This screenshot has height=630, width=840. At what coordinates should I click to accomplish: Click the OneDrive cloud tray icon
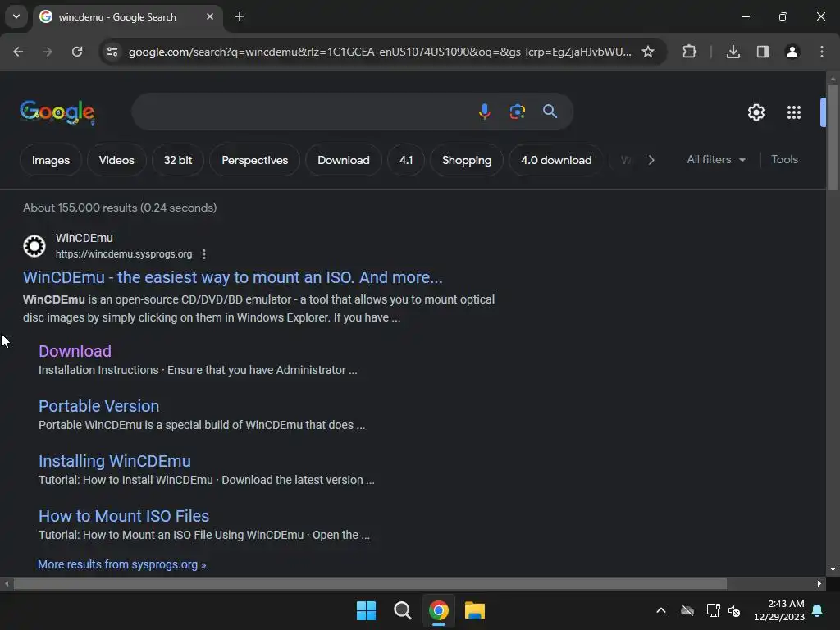tap(687, 610)
